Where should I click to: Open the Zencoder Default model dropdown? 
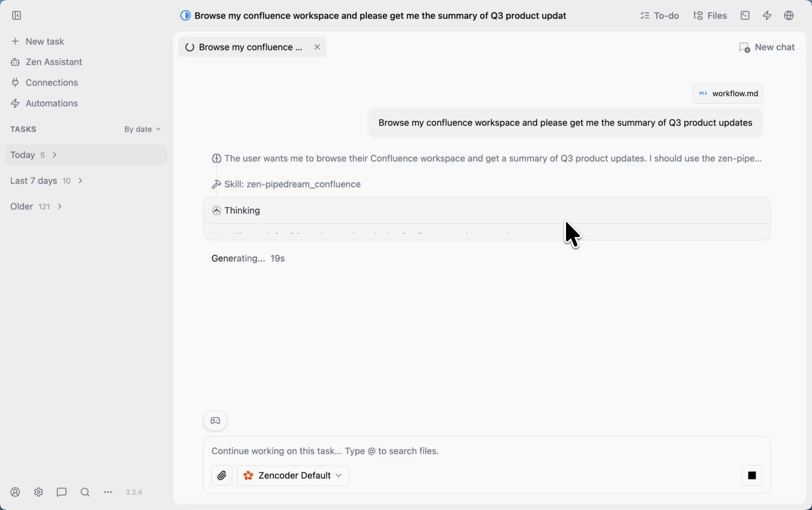point(293,476)
